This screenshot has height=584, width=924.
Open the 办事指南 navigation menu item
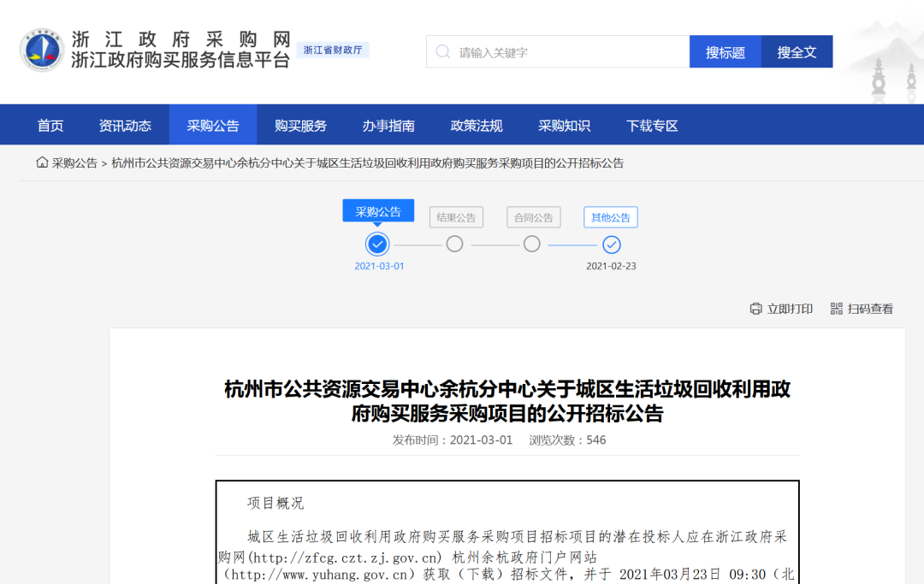388,126
